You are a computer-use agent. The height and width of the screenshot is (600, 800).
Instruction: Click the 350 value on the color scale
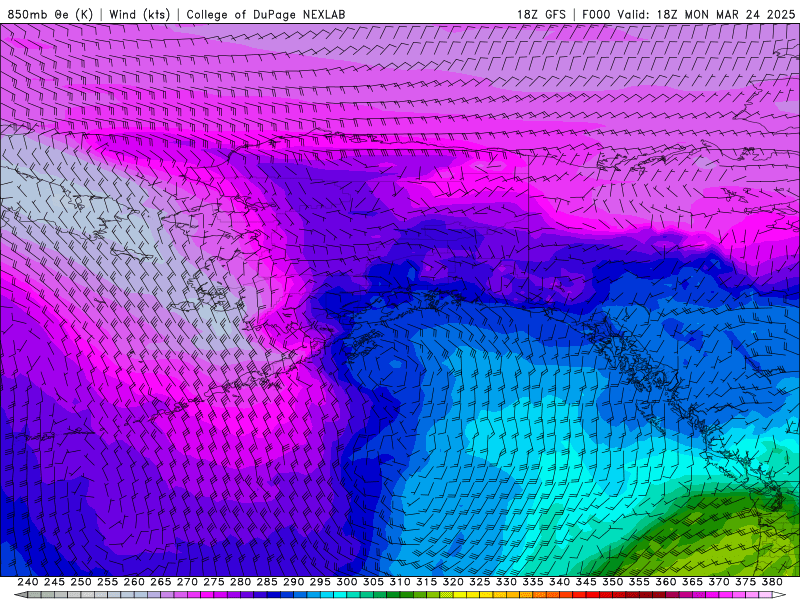pos(612,582)
